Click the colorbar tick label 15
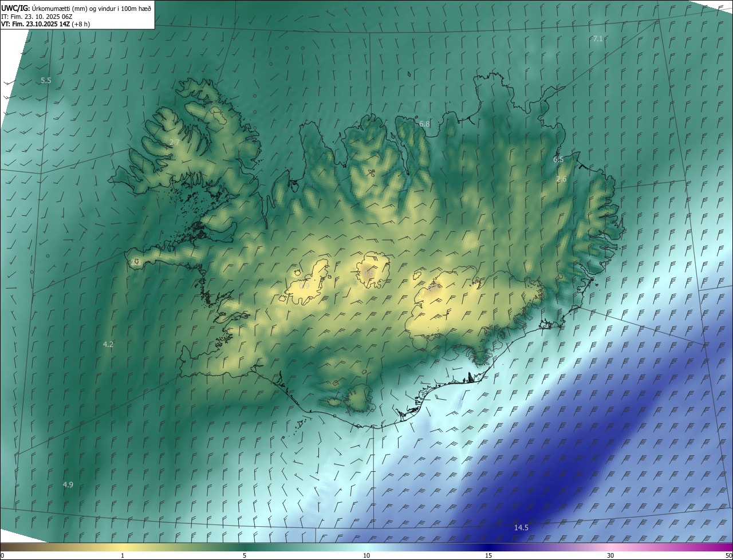Screen dimensions: 733x560 pos(488,555)
